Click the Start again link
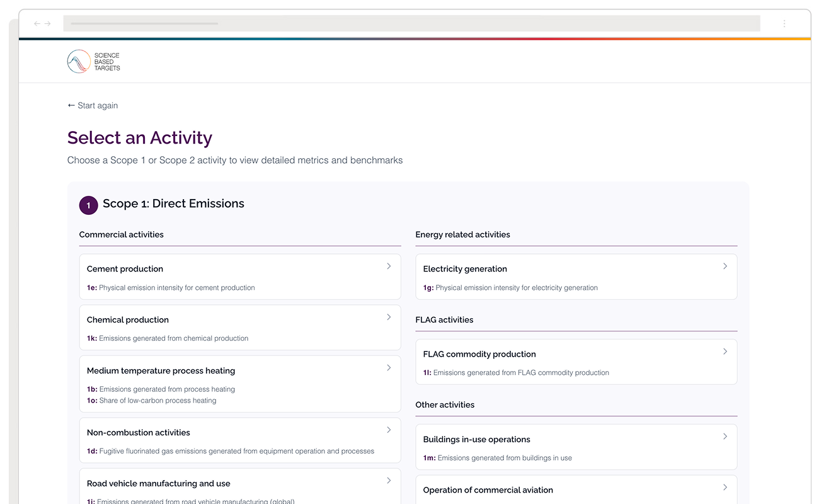The image size is (819, 504). click(93, 105)
